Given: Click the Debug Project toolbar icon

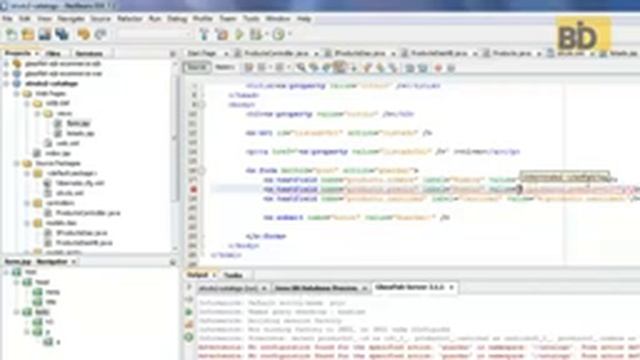Looking at the screenshot, I should 256,35.
